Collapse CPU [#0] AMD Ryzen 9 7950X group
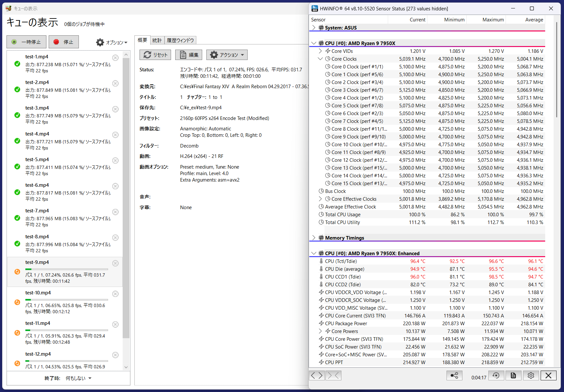Screen dimensions: 564x392 [313, 43]
